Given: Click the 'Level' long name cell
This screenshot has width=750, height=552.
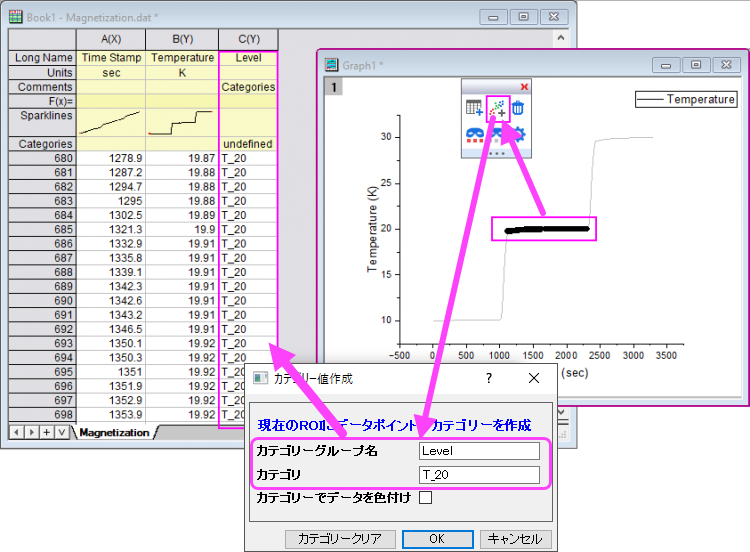Looking at the screenshot, I should (248, 58).
